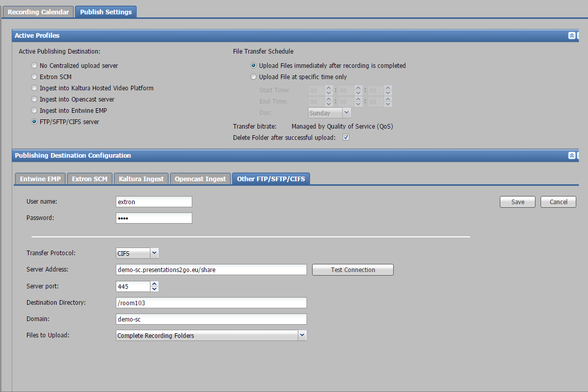
Task: Open the Kaltura Ingest tab
Action: 141,179
